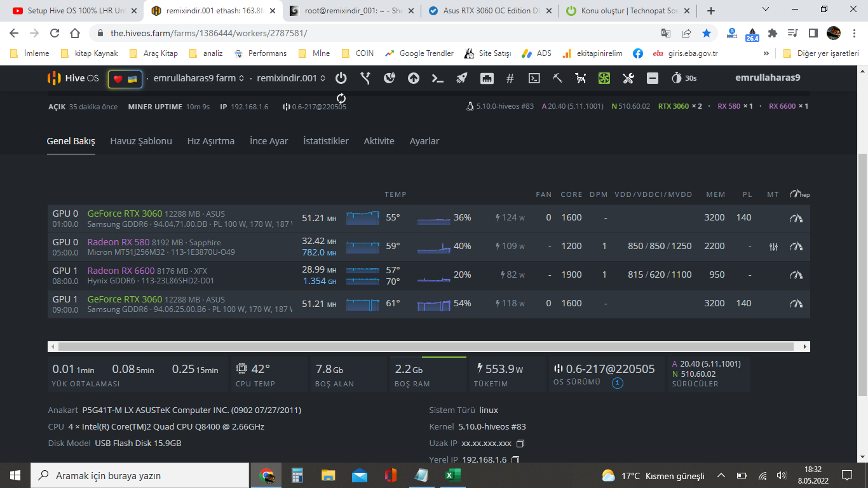Click the hash symbol icon in toolbar
Image resolution: width=868 pixels, height=488 pixels.
(510, 78)
